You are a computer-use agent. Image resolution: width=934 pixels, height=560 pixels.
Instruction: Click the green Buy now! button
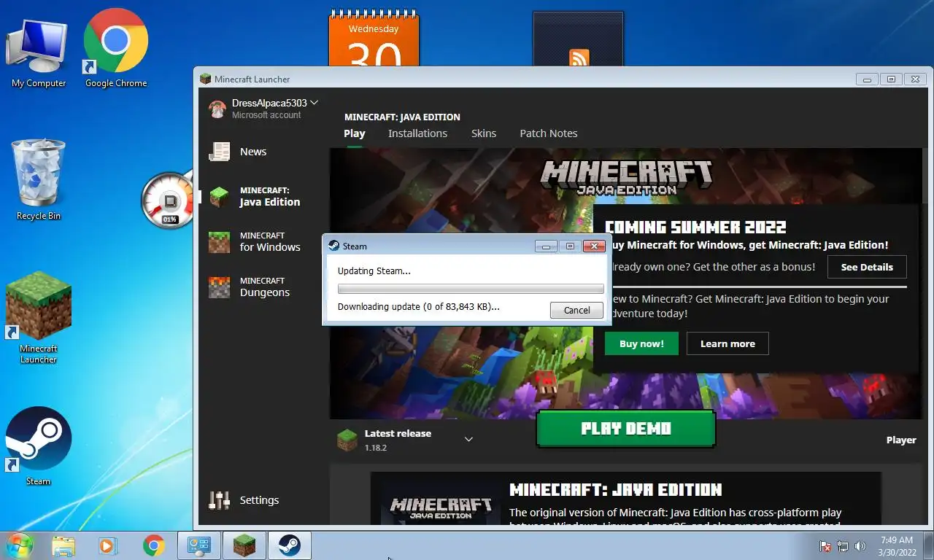641,343
